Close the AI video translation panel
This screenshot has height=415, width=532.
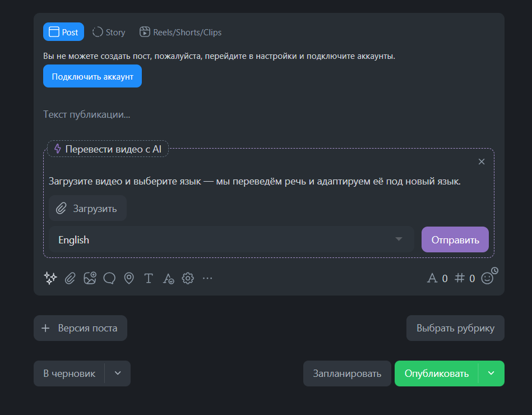pyautogui.click(x=482, y=162)
